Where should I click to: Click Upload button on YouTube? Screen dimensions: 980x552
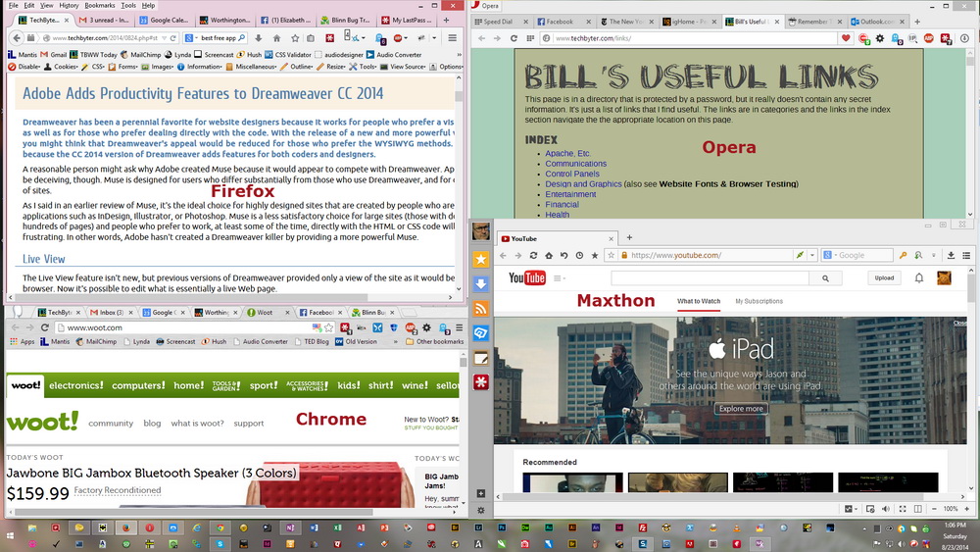884,278
